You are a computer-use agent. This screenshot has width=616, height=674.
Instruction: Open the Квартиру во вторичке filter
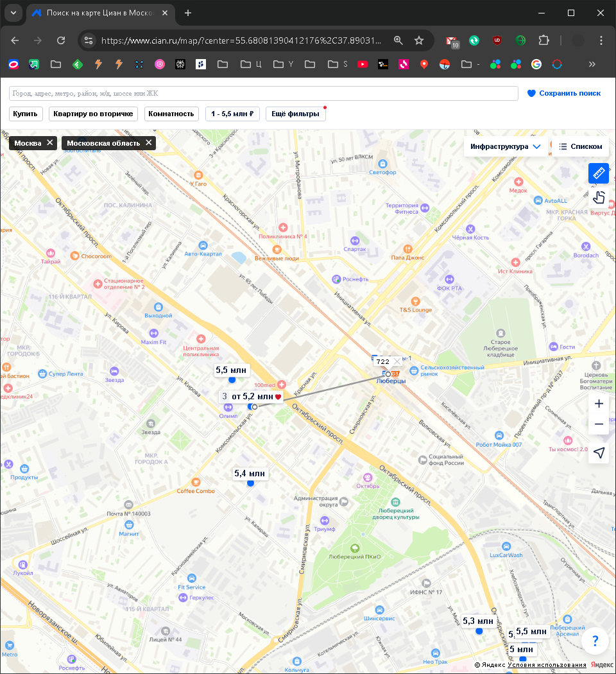93,114
